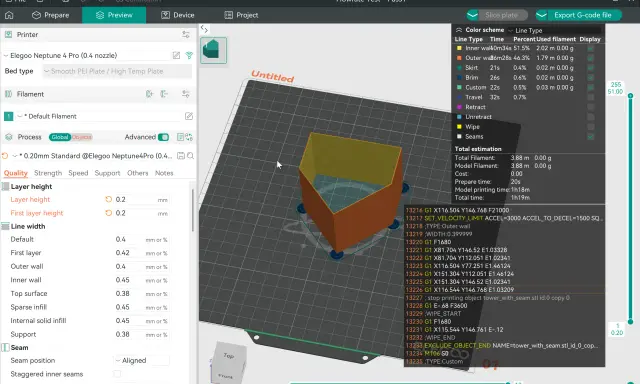Open the Device tab
This screenshot has height=384, width=640.
[x=178, y=15]
